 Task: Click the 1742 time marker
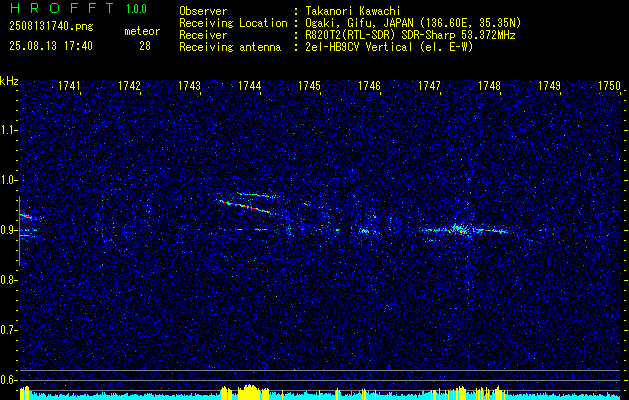click(x=130, y=86)
